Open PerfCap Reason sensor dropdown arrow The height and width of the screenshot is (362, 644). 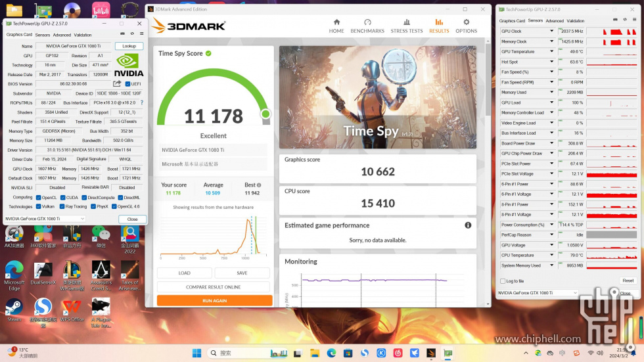click(551, 235)
